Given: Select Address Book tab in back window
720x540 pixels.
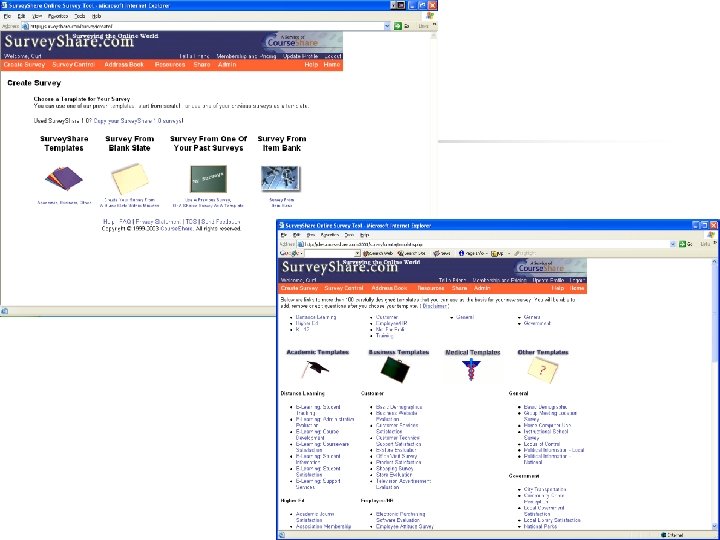Looking at the screenshot, I should (x=124, y=65).
